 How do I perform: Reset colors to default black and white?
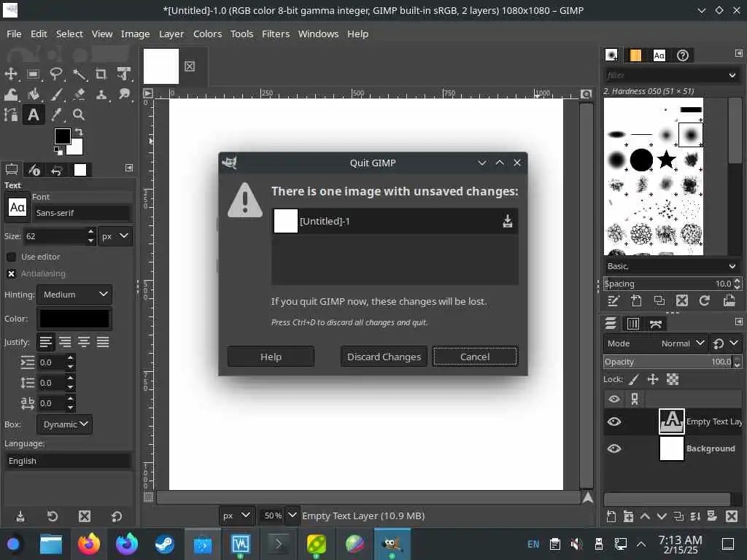point(58,151)
